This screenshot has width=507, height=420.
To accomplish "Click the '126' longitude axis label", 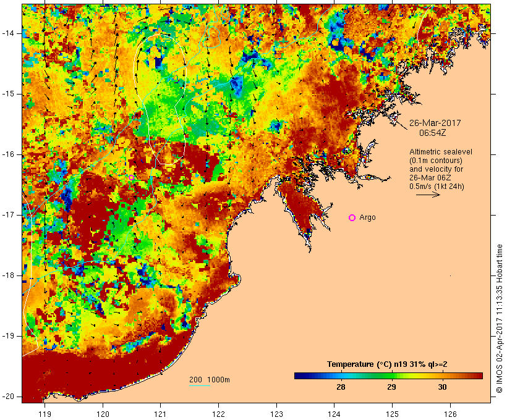I will click(x=450, y=414).
